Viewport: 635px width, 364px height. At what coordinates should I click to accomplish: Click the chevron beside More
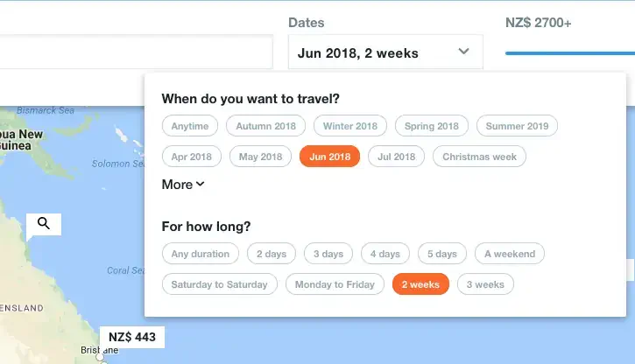[x=200, y=184]
